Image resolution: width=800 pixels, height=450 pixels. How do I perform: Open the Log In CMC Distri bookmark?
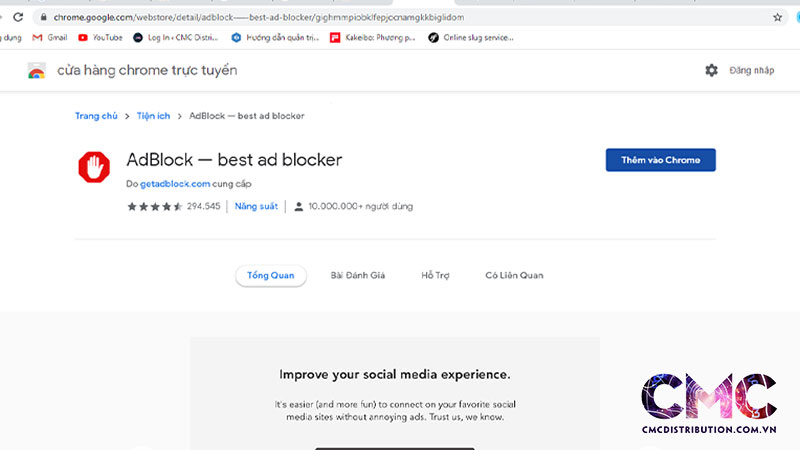(x=176, y=37)
